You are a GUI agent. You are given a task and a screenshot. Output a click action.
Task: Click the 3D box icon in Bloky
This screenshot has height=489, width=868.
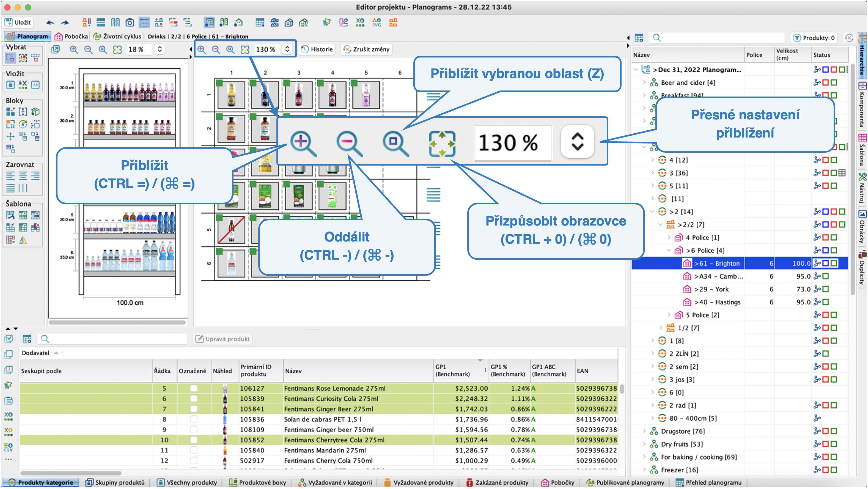(x=35, y=112)
